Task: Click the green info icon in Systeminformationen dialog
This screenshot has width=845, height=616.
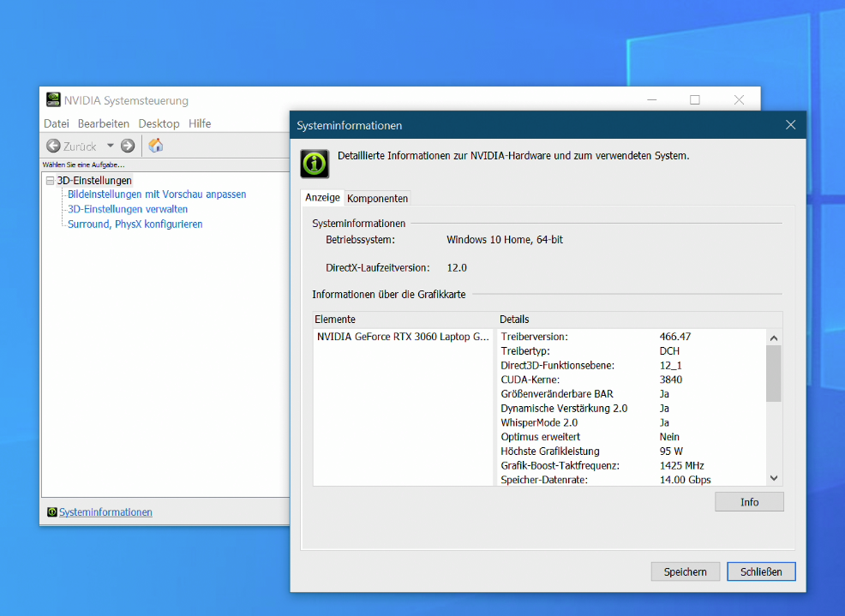Action: tap(315, 164)
